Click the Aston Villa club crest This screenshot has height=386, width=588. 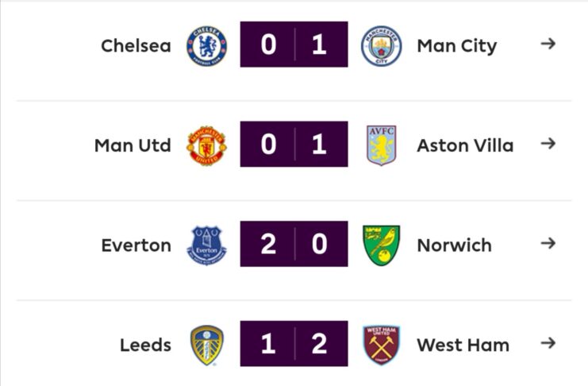pos(381,145)
